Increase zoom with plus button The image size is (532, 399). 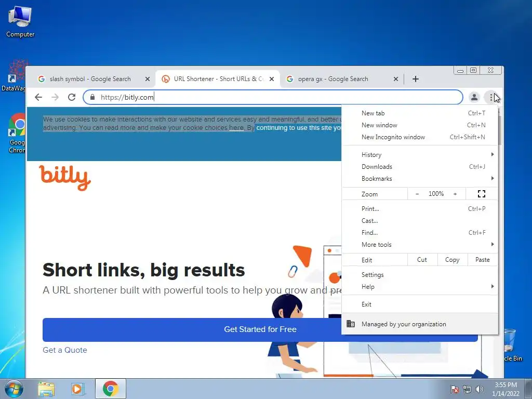click(x=455, y=194)
